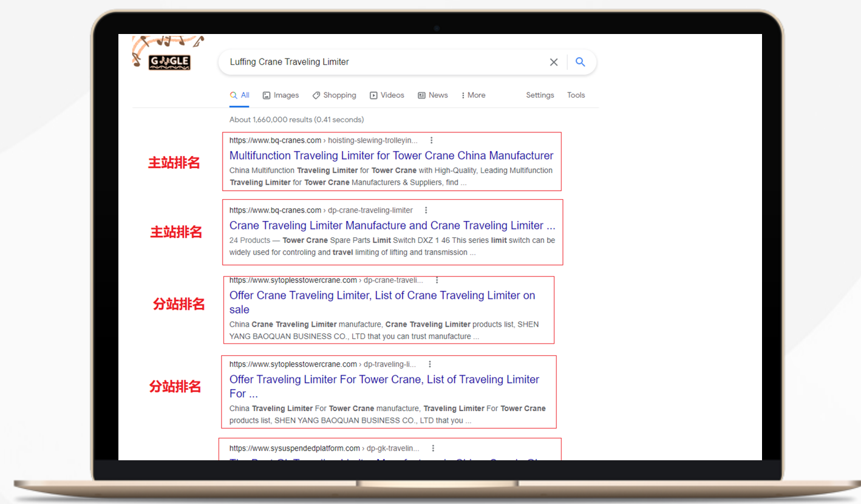Open Offer Traveling Limiter For Tower Crane link
The width and height of the screenshot is (861, 504).
pyautogui.click(x=384, y=380)
